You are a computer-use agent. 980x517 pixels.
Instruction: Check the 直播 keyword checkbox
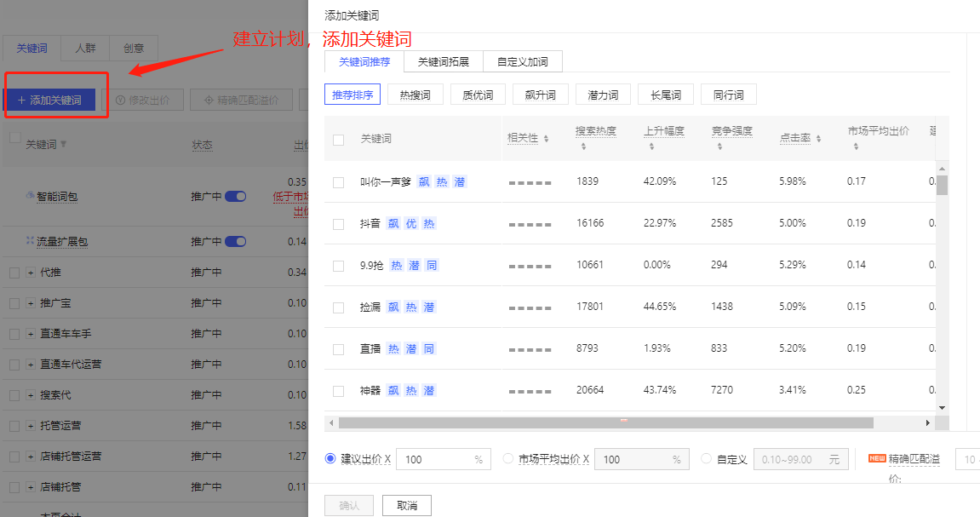(338, 349)
